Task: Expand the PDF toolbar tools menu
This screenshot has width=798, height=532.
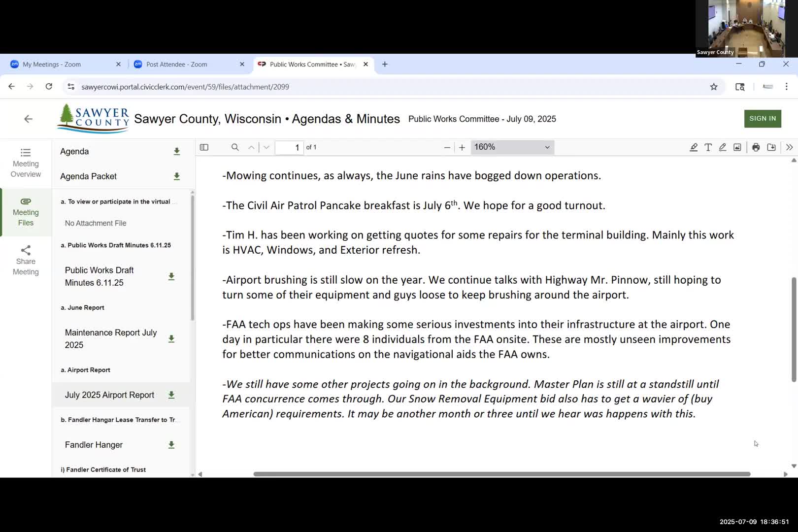Action: (789, 147)
